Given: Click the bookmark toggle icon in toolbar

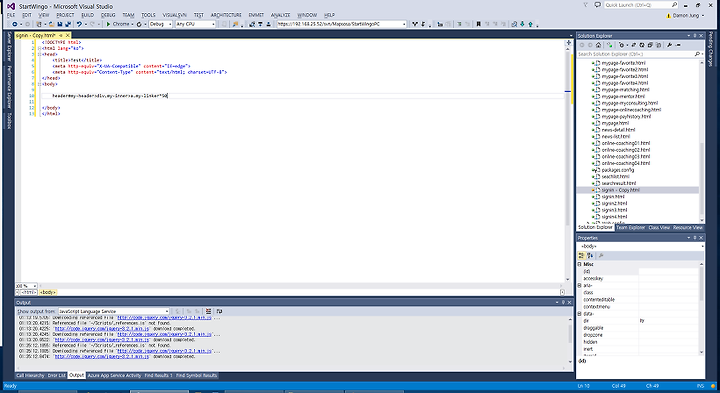Looking at the screenshot, I should tap(478, 24).
